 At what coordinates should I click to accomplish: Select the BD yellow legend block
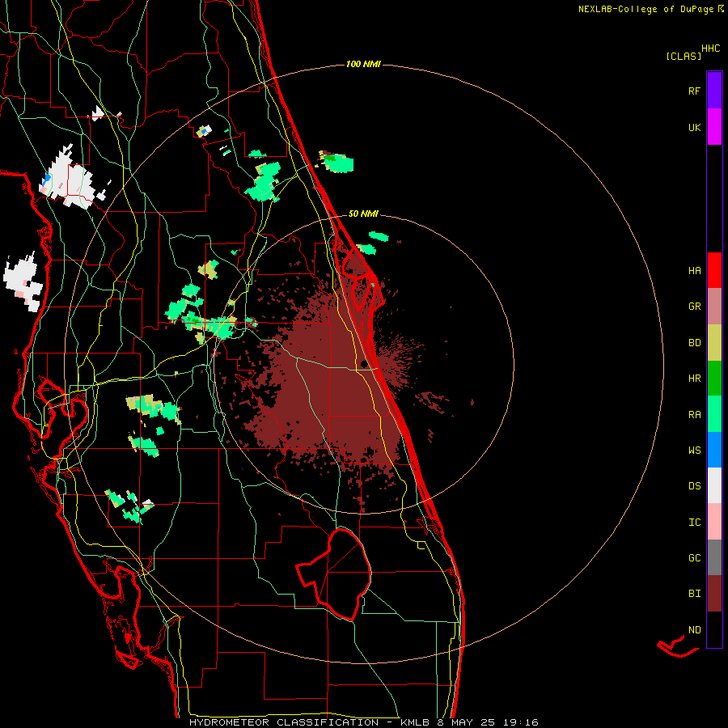[714, 343]
